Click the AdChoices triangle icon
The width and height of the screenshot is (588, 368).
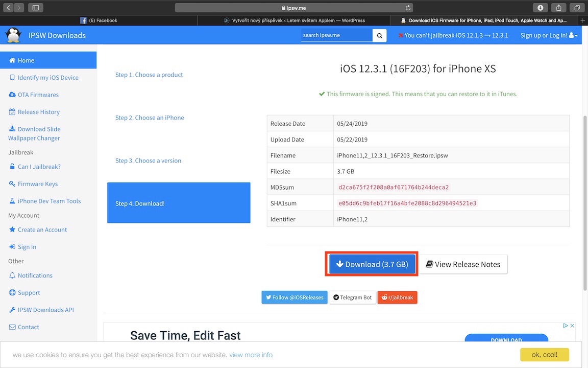click(x=566, y=326)
